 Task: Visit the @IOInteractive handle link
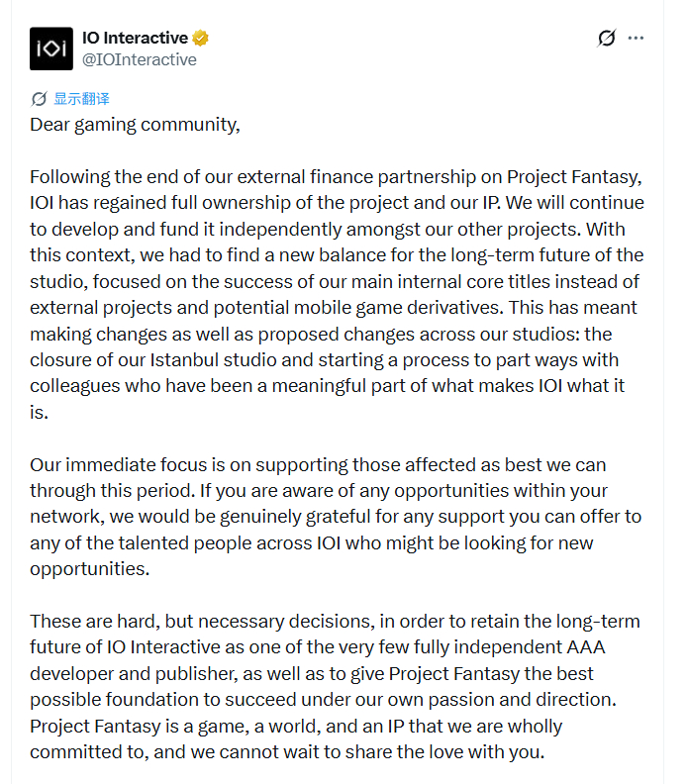pyautogui.click(x=139, y=59)
